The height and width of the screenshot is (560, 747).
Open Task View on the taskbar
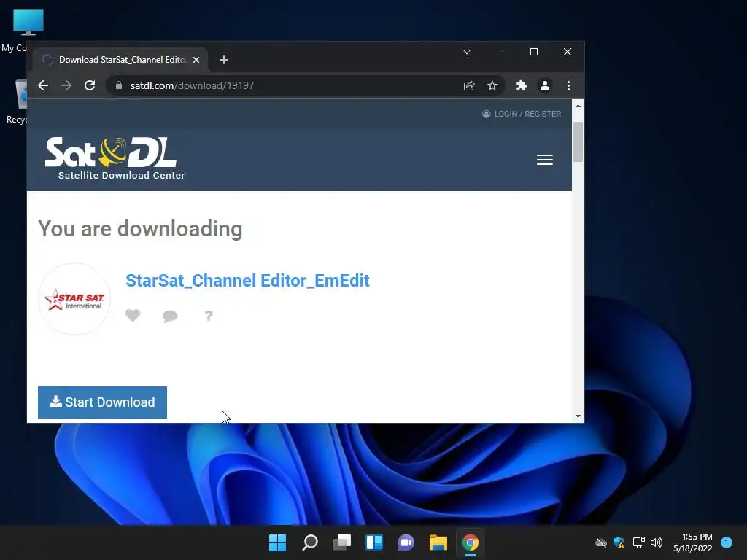pyautogui.click(x=341, y=542)
